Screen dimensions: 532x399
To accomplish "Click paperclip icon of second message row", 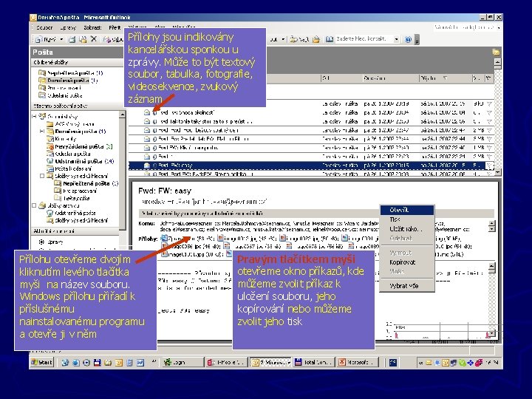I will 154,121.
